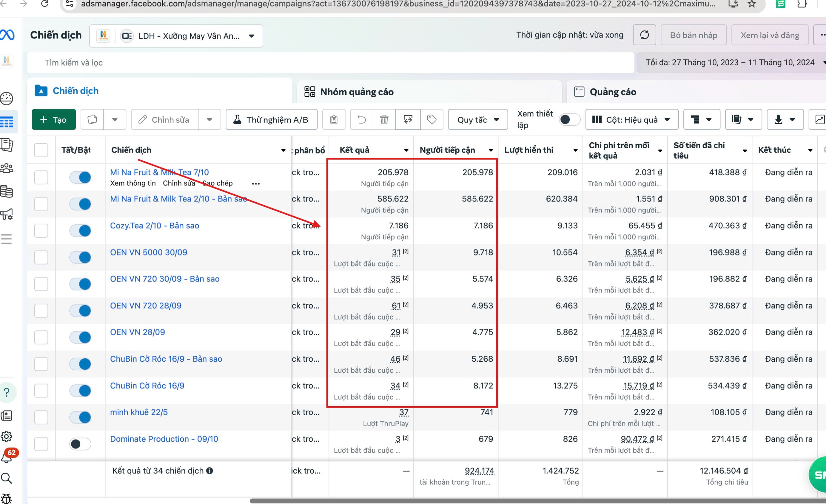Viewport: 826px width, 504px height.
Task: Open campaign link minh khuê 22/5
Action: [x=139, y=412]
